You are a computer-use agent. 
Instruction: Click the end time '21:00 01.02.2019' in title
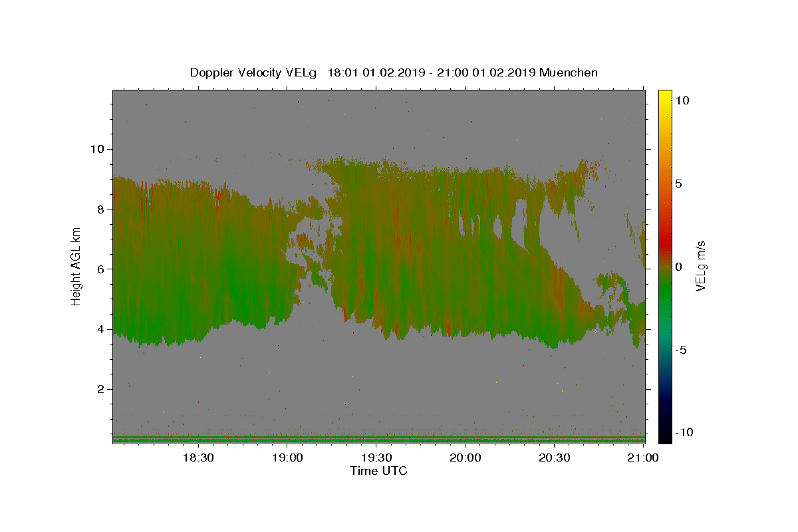point(487,72)
